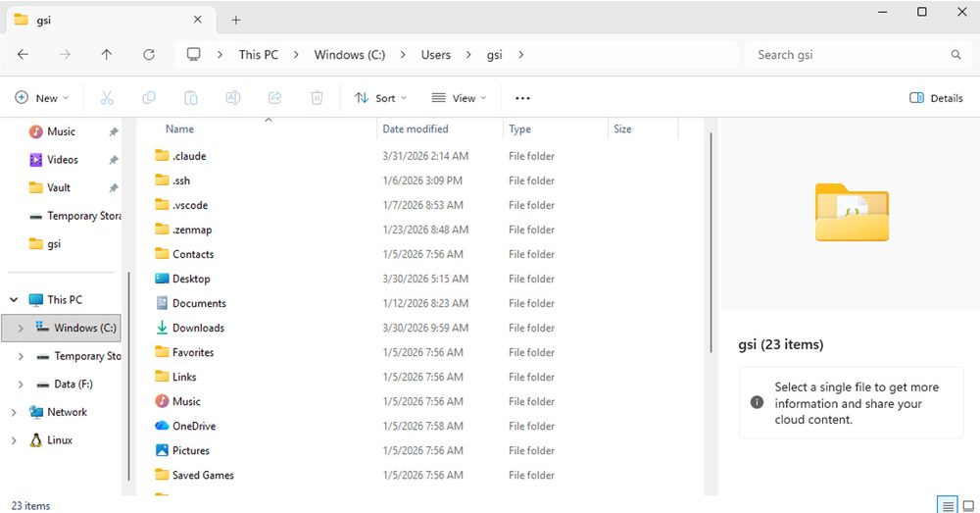Screen dimensions: 980x513
Task: Go back to previous folder
Action: point(23,55)
